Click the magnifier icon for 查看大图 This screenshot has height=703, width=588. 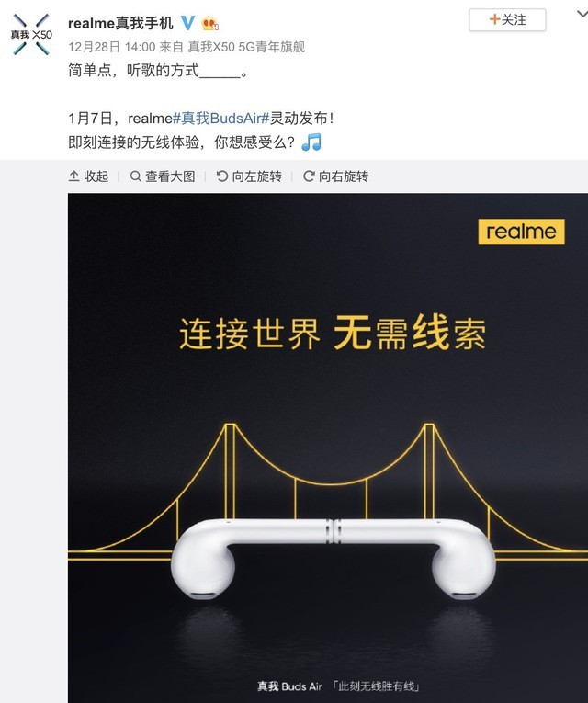135,176
